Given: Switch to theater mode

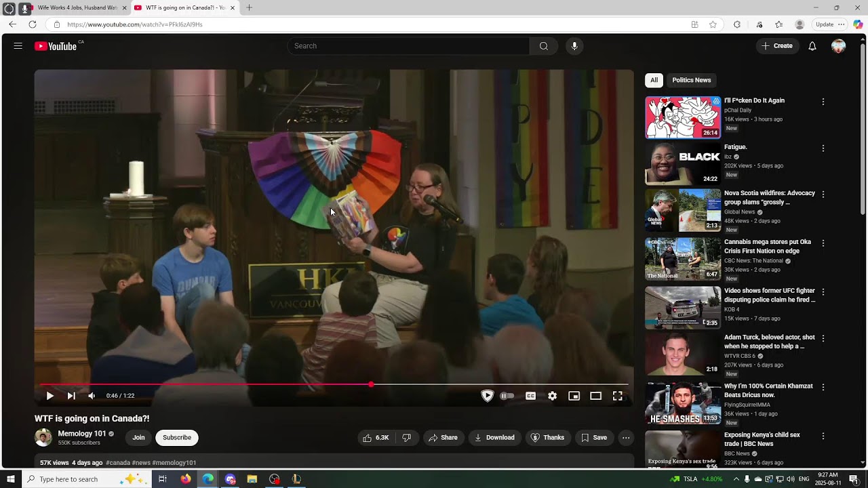Looking at the screenshot, I should coord(595,396).
